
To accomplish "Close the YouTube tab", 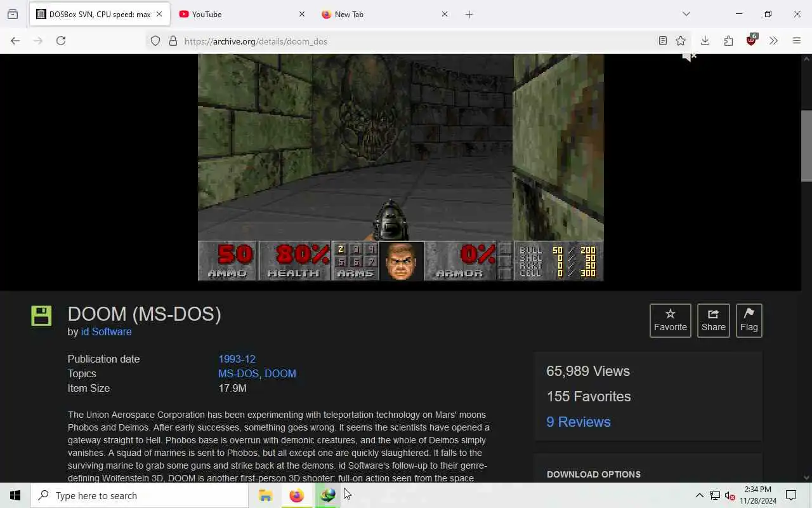I will [x=302, y=14].
